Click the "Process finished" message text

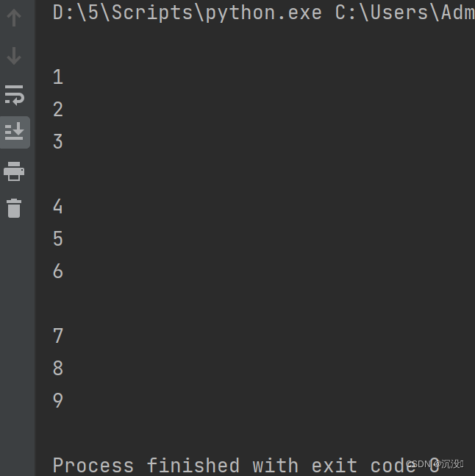tap(146, 466)
